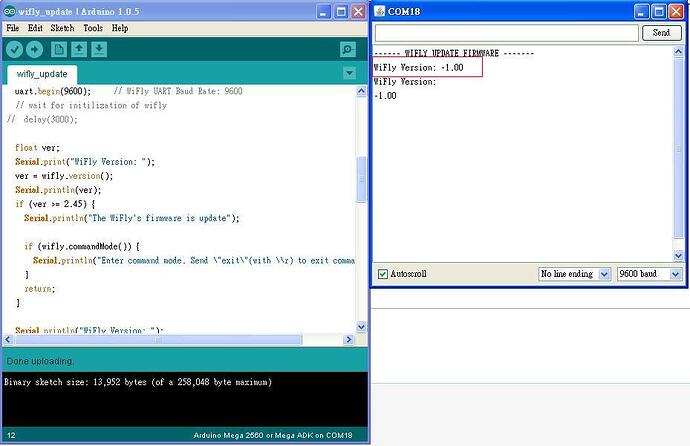Click the serial monitor vertical scrollbar thumb

click(678, 149)
